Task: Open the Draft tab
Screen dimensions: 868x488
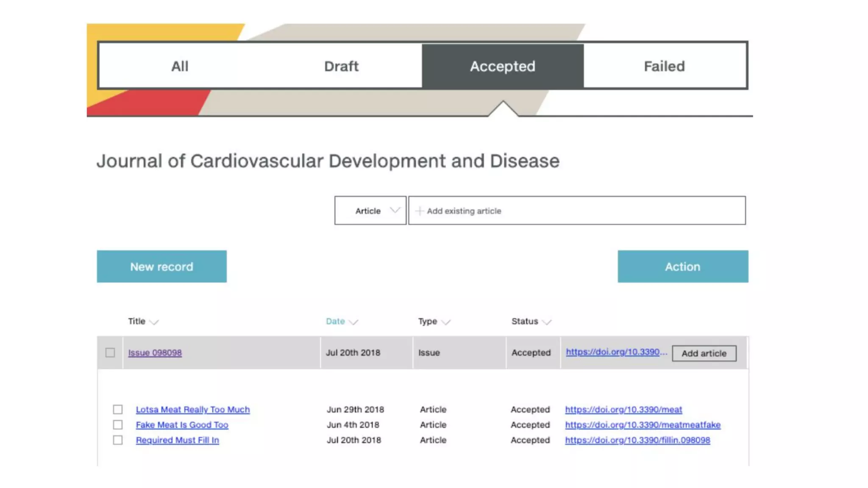Action: (341, 66)
